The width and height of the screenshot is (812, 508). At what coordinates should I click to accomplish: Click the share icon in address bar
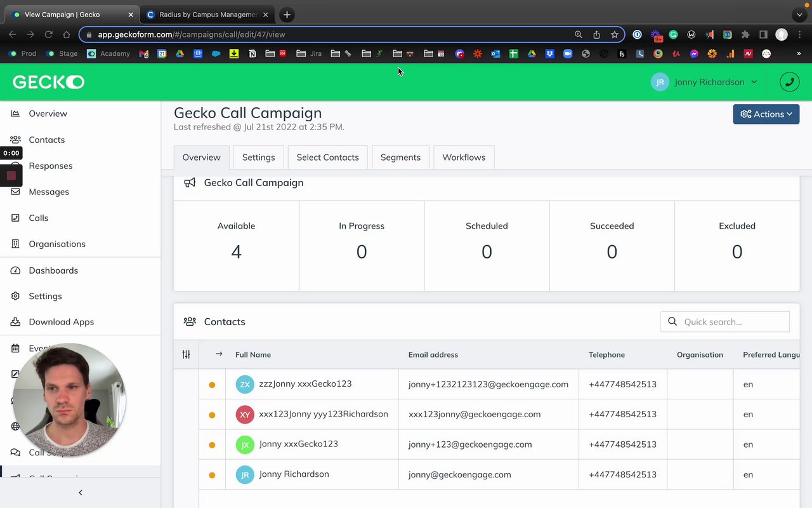pos(596,34)
